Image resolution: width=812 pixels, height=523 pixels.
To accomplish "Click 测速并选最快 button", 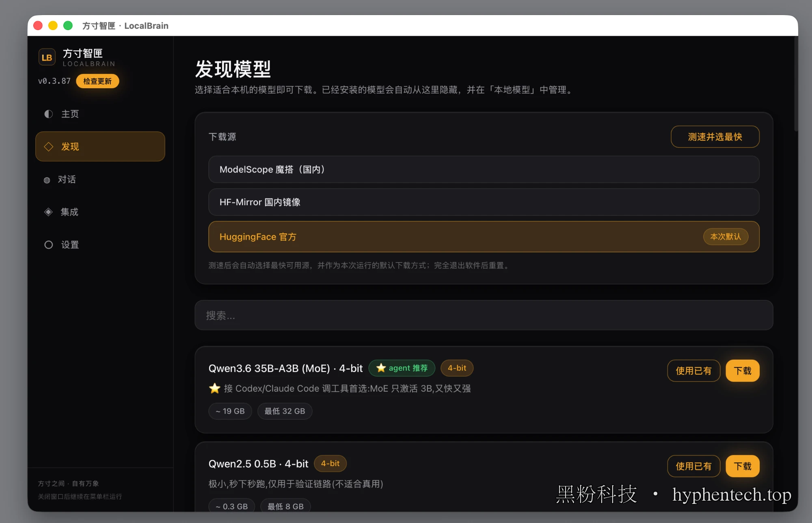I will point(715,137).
